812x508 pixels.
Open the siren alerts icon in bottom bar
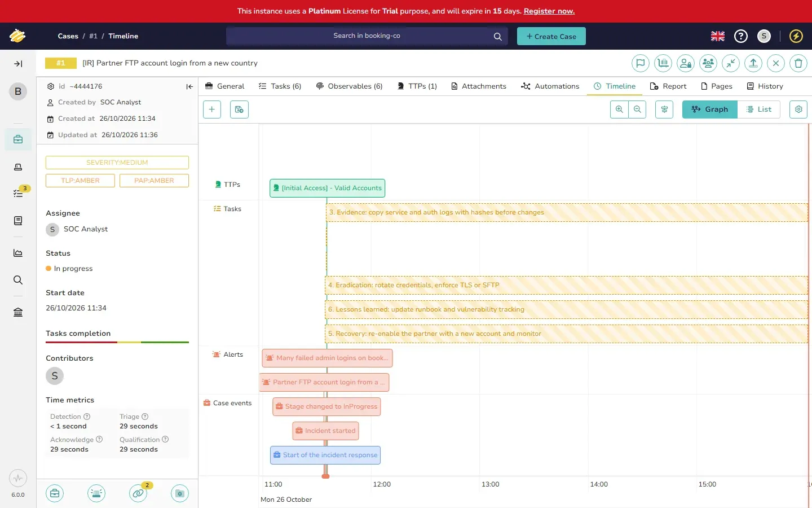[x=96, y=493]
